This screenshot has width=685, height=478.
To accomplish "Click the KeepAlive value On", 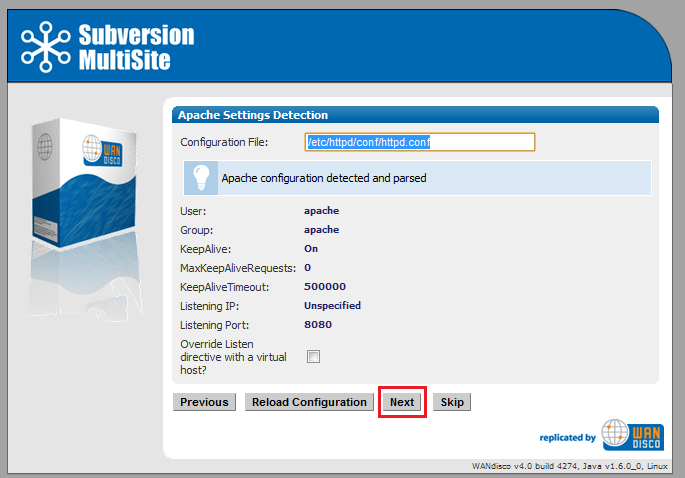I will (x=311, y=249).
